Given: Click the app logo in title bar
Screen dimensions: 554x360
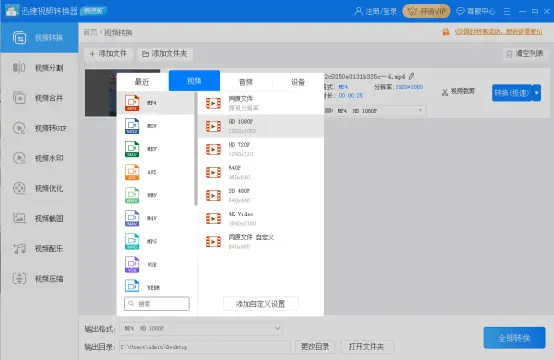Looking at the screenshot, I should [x=12, y=11].
